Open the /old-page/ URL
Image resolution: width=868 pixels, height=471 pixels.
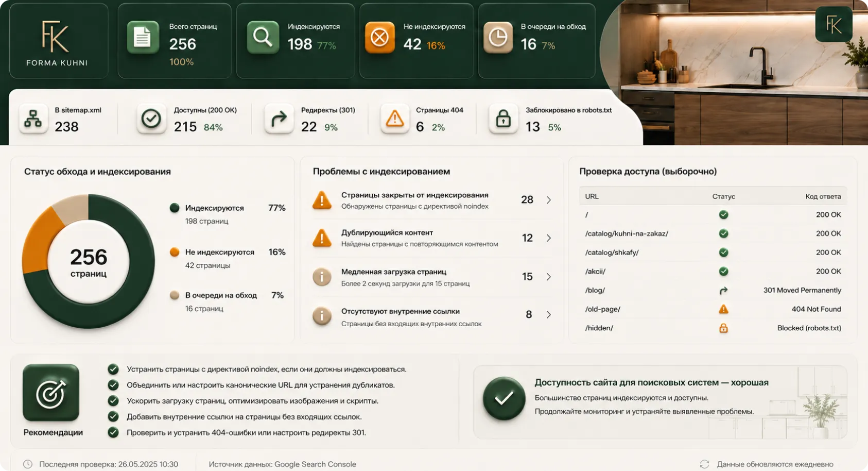pyautogui.click(x=602, y=309)
